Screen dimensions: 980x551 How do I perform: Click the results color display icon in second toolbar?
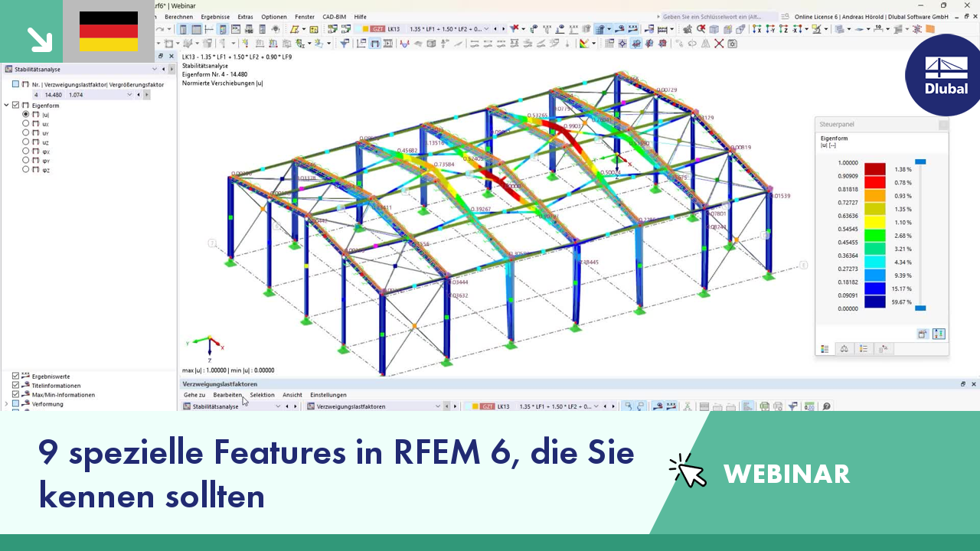tap(583, 44)
